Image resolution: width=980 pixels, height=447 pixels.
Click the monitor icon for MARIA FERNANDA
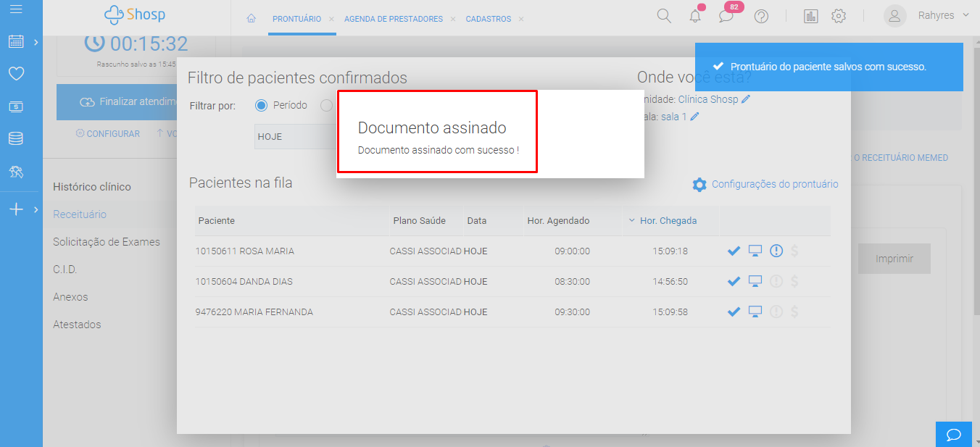pyautogui.click(x=755, y=312)
